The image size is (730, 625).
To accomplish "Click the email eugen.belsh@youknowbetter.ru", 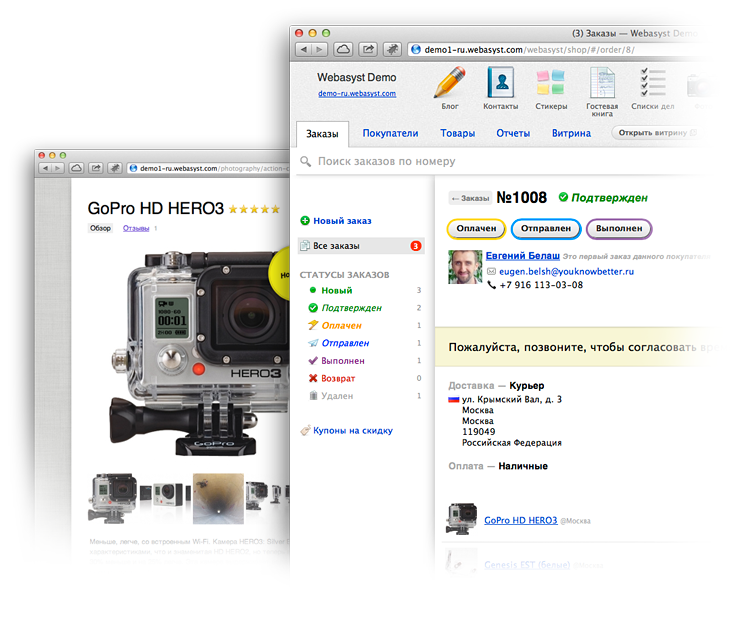I will pos(566,272).
